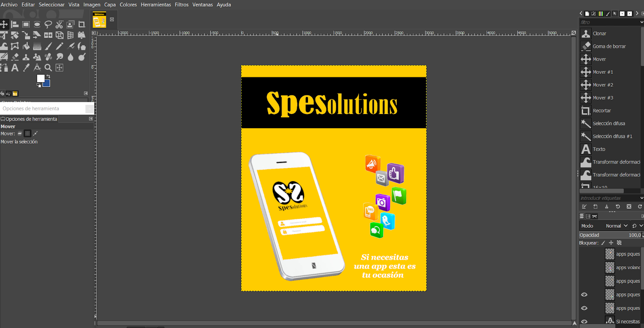
Task: Select the Align tool in toolbox
Action: (15, 24)
